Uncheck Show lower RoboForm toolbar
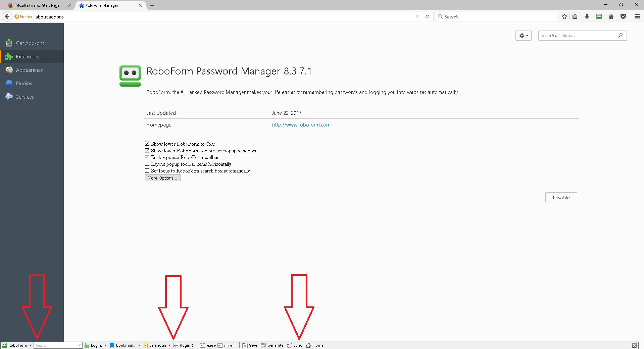Viewport: 644px width, 349px height. [x=147, y=144]
